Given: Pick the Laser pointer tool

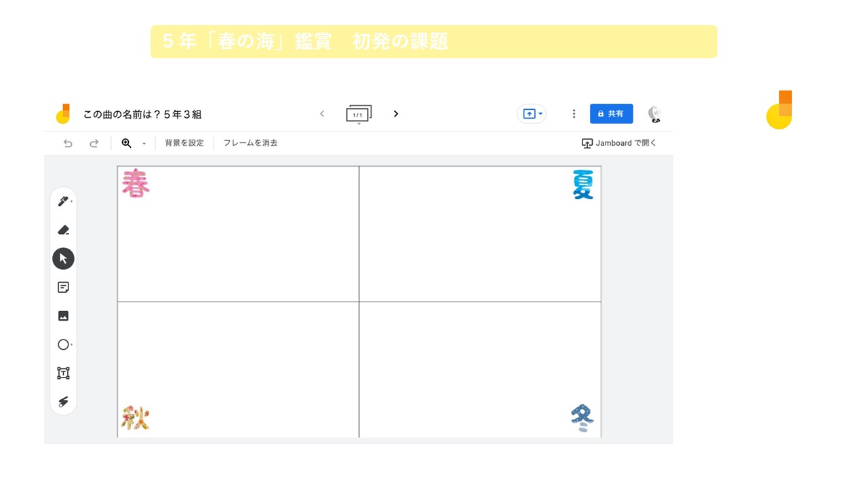Looking at the screenshot, I should (63, 402).
